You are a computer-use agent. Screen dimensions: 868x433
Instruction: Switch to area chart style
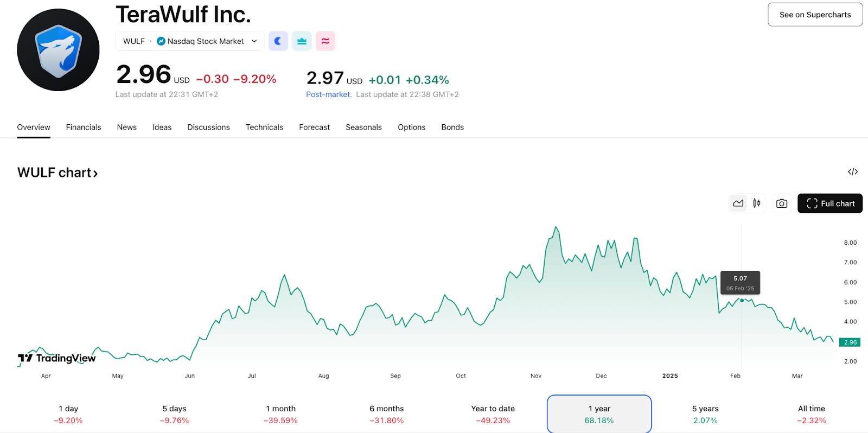tap(738, 203)
